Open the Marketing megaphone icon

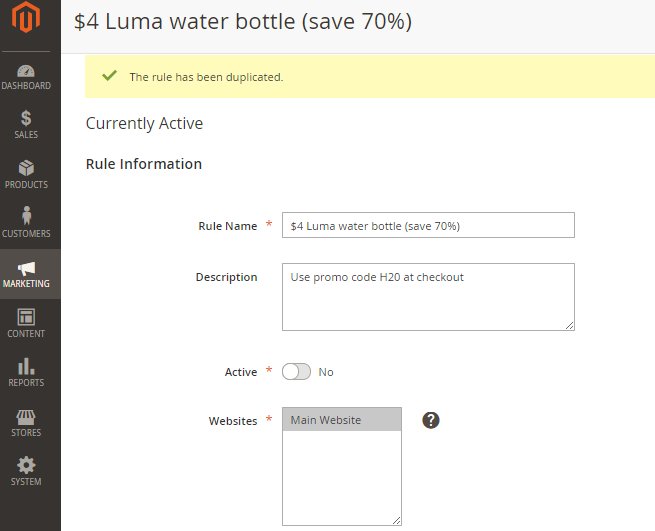click(x=26, y=268)
